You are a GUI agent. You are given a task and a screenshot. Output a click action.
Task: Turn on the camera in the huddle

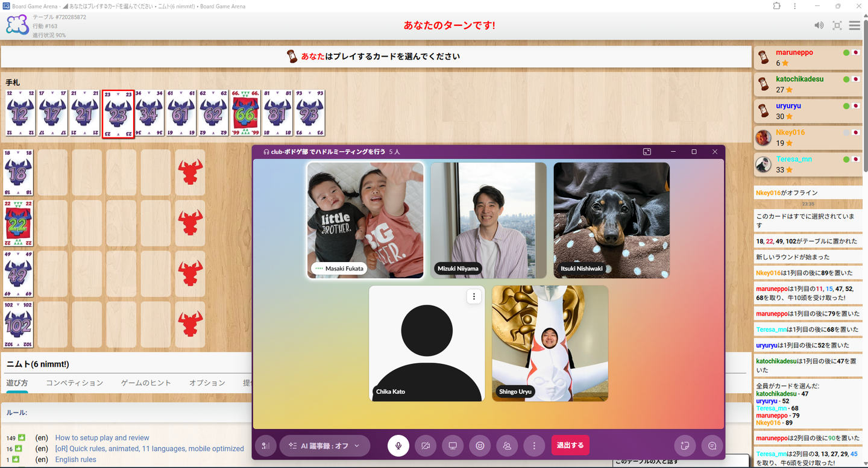coord(426,446)
